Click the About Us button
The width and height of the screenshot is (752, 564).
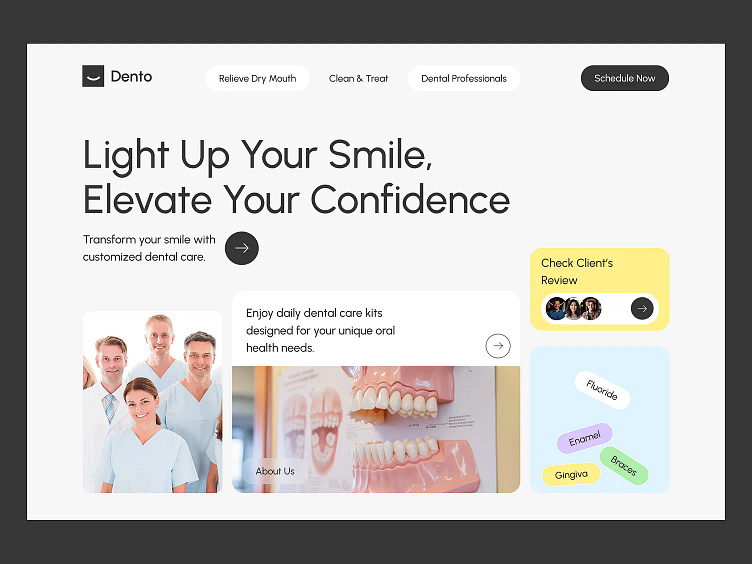275,471
